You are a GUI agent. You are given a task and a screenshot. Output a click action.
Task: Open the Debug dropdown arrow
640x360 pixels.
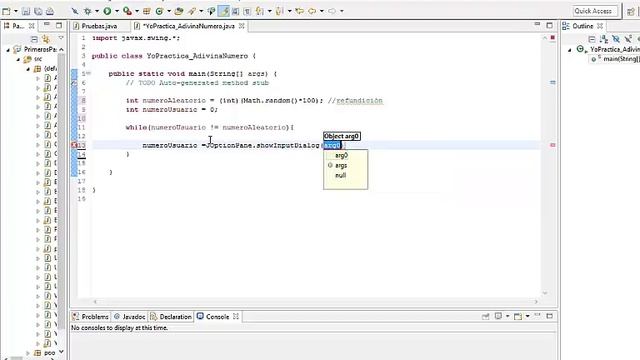click(x=97, y=11)
